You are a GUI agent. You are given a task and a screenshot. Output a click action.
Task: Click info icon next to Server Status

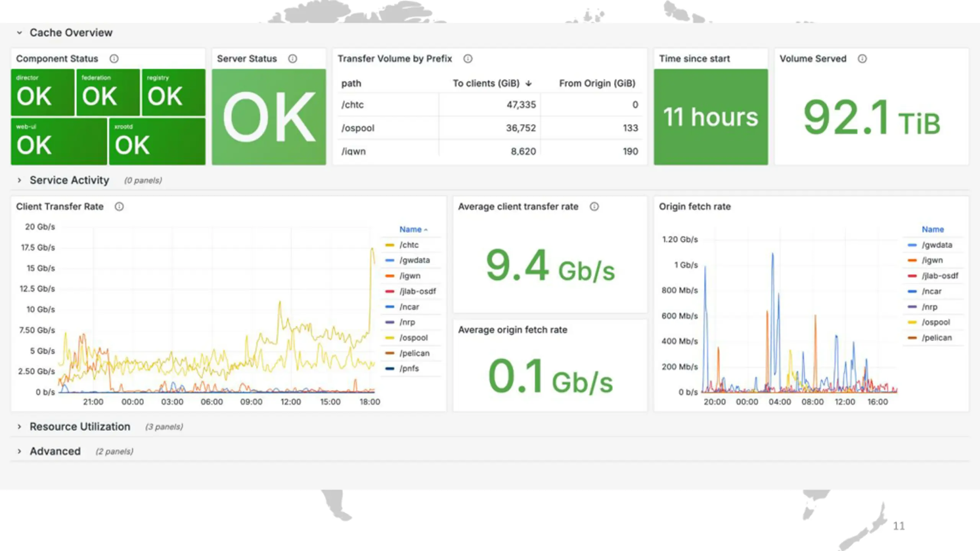pyautogui.click(x=292, y=59)
